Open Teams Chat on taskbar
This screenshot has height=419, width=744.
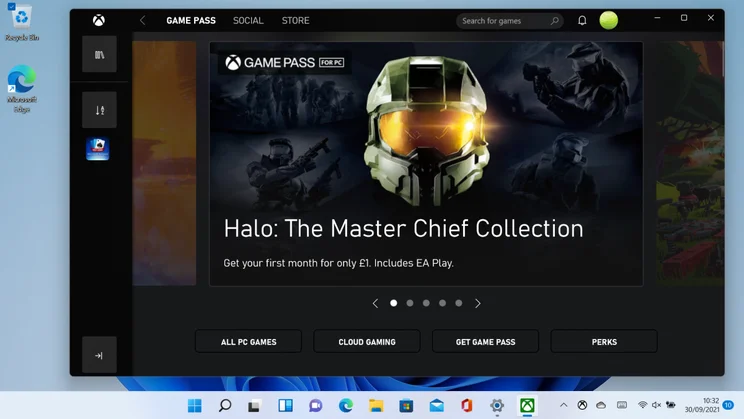pyautogui.click(x=316, y=406)
